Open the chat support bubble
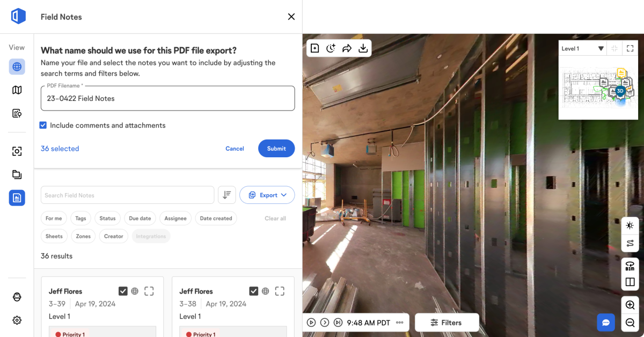 click(x=606, y=323)
